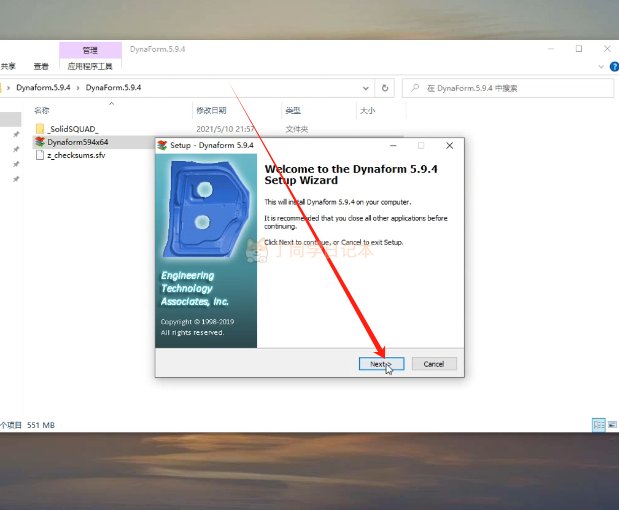
Task: Click the search box in DynaForm.5.9.4
Action: coord(508,88)
